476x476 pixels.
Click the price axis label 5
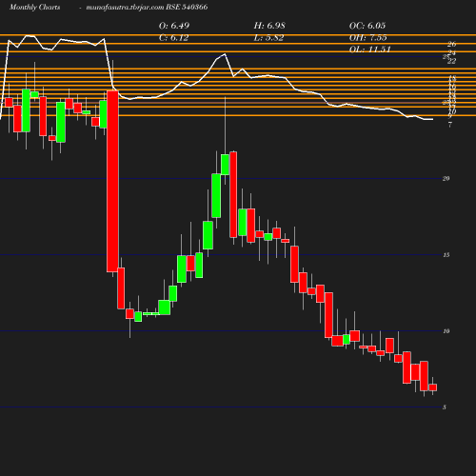(x=445, y=407)
